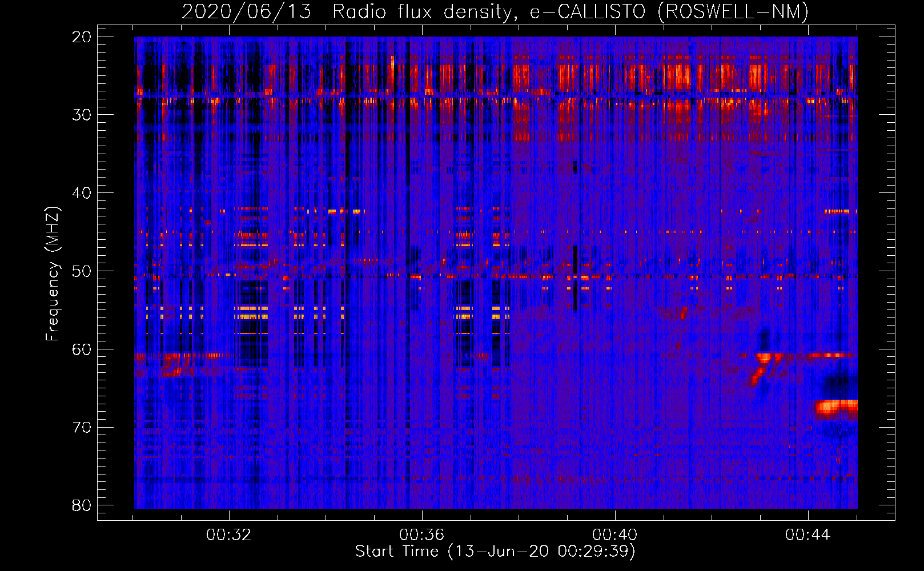
Task: Click the 40 MHz frequency tick label
Action: pos(82,193)
